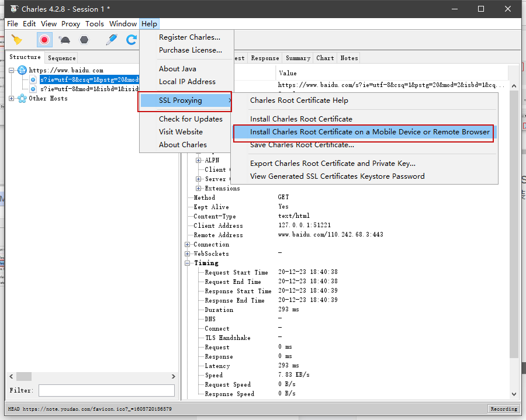Select the s?ie=utf-8&mod=1 request row
The height and width of the screenshot is (420, 526).
pyautogui.click(x=89, y=89)
